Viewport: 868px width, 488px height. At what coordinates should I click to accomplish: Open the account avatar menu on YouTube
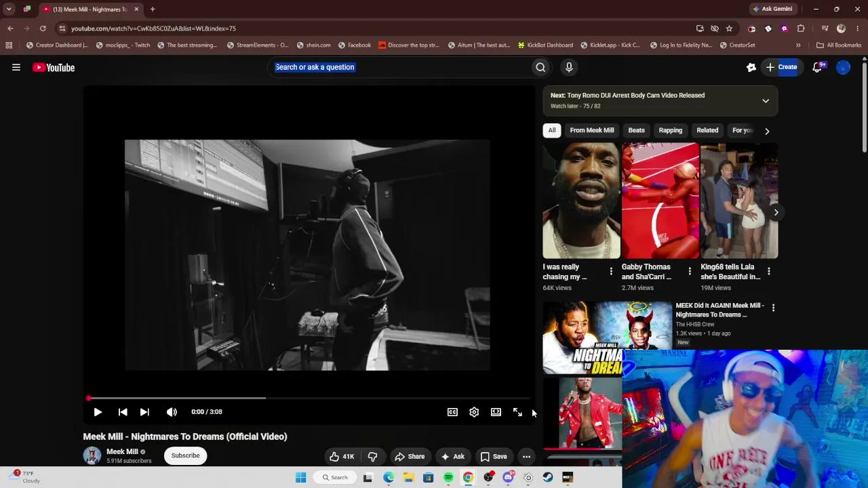pyautogui.click(x=843, y=67)
